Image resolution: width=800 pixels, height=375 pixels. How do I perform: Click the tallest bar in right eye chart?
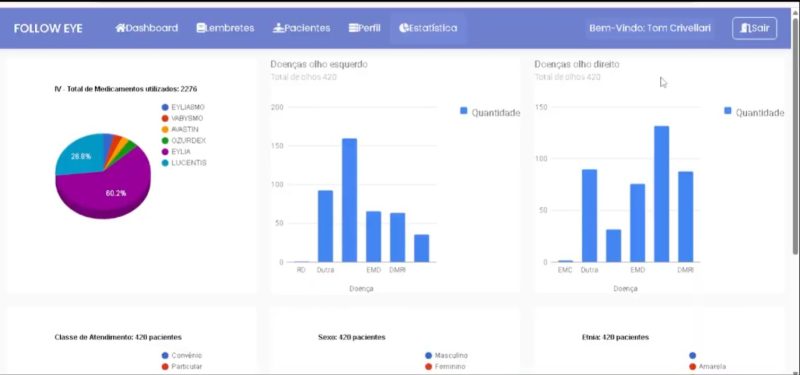(x=661, y=194)
